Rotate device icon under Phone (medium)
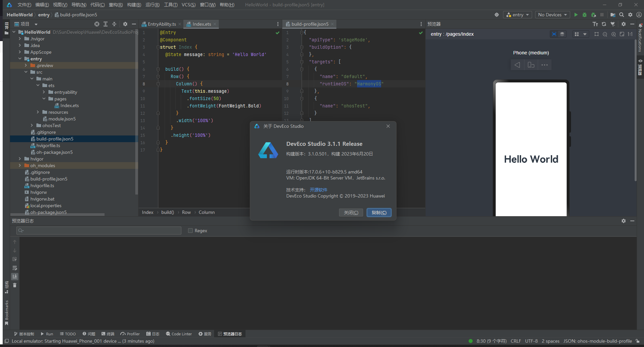 point(531,65)
